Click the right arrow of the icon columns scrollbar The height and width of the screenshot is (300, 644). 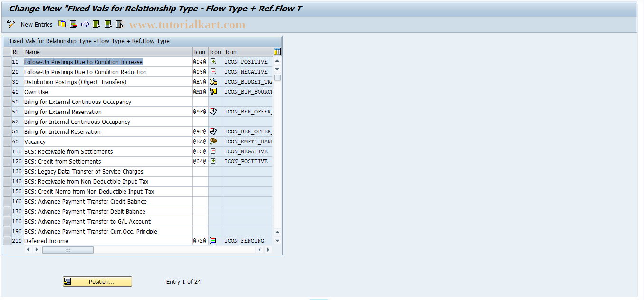pos(268,250)
